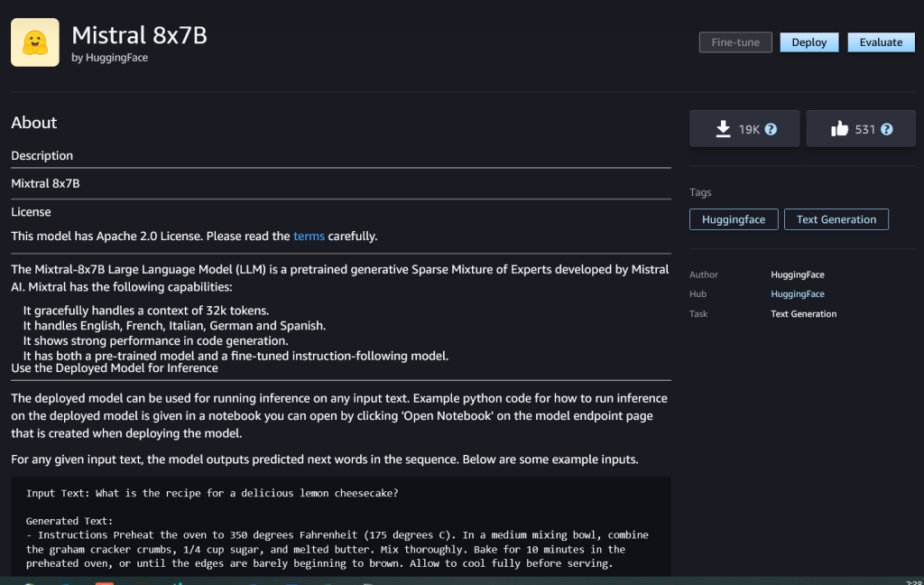
Task: Click 'It handles English, French, Italian' line
Action: point(174,326)
